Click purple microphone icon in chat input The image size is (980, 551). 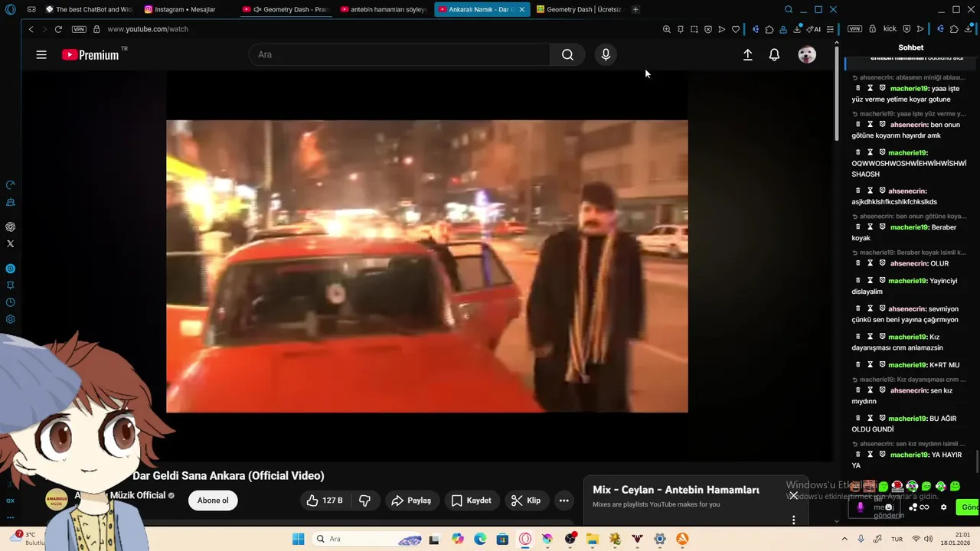pyautogui.click(x=861, y=507)
